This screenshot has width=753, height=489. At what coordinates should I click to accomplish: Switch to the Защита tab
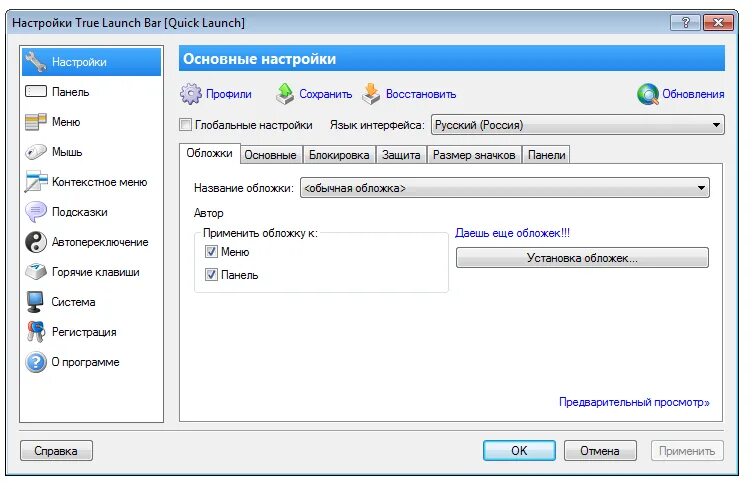point(401,155)
